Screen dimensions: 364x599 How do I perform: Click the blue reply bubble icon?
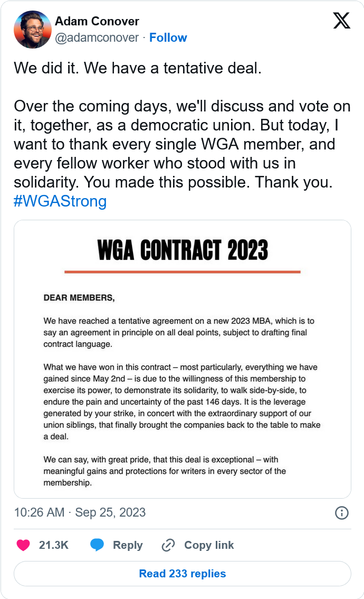97,545
